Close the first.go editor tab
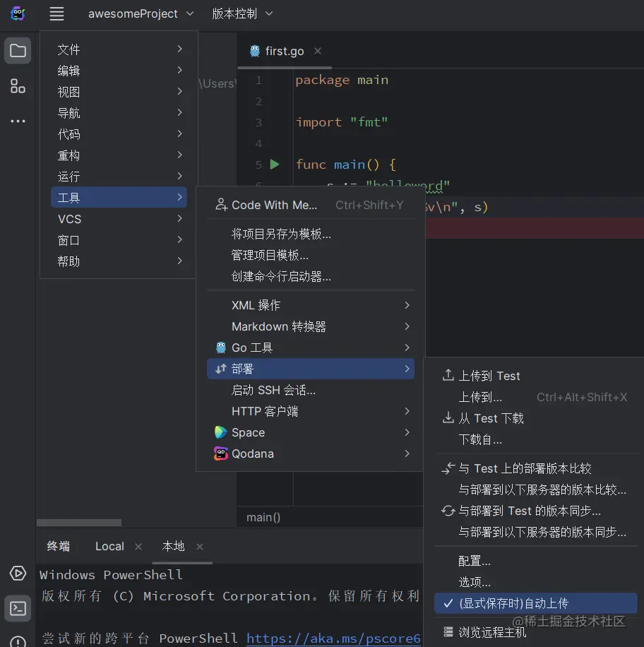This screenshot has width=644, height=647. click(318, 51)
